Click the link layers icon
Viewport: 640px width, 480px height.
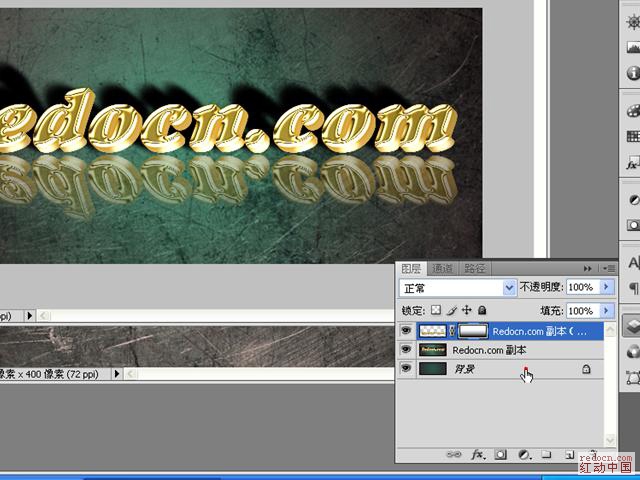[455, 454]
